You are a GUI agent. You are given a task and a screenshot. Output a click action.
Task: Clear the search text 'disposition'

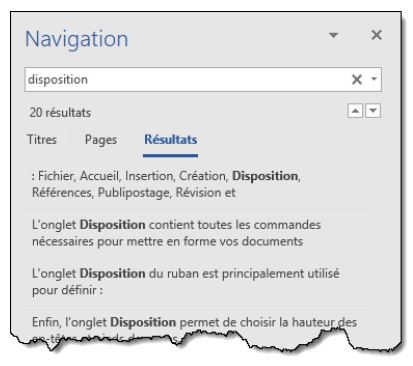pyautogui.click(x=357, y=79)
